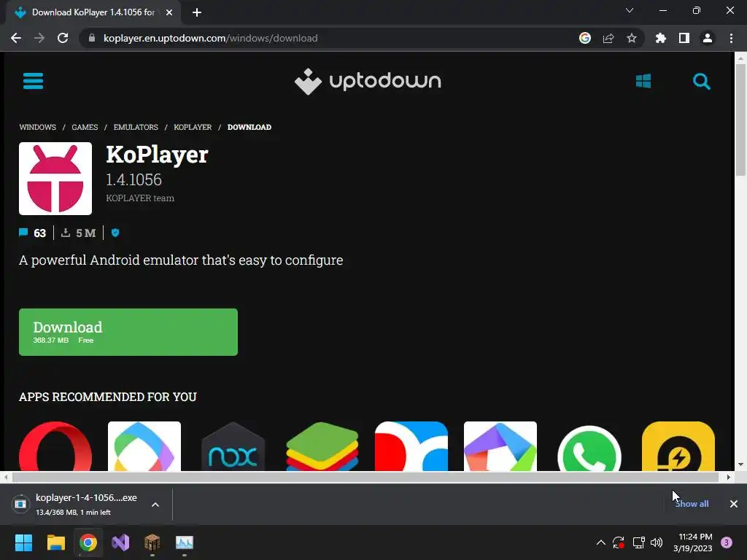The image size is (747, 560).
Task: Click the Google icon in address bar
Action: 584,38
